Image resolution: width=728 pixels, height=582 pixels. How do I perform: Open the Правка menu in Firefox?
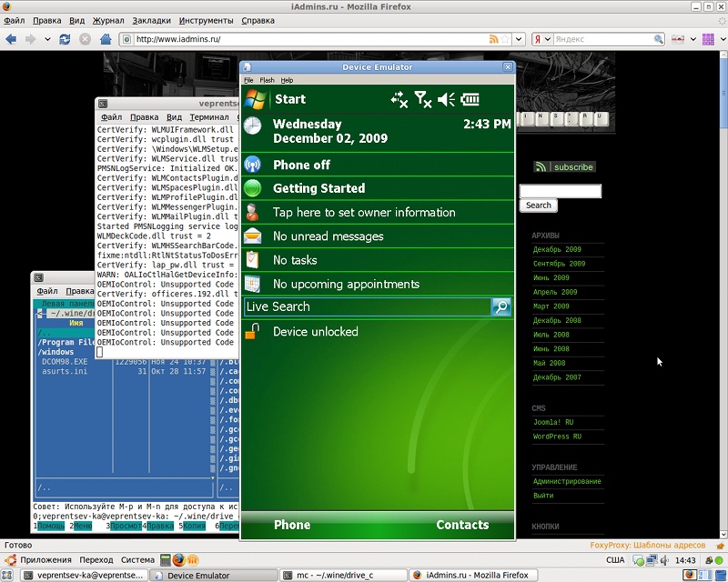coord(47,20)
